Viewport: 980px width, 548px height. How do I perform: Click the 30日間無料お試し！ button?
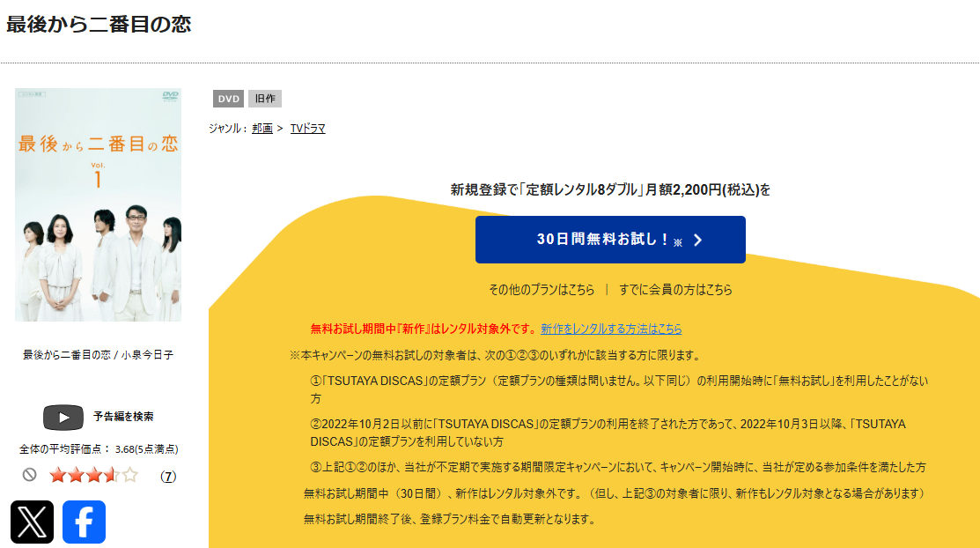point(610,240)
